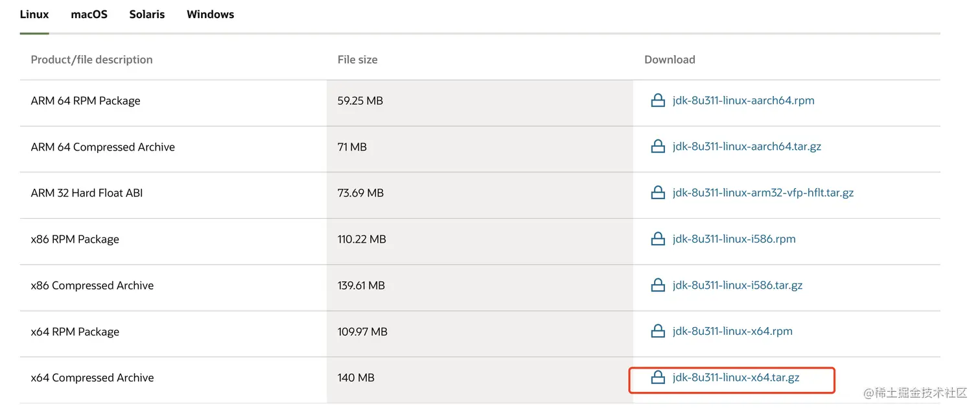Screen dimensions: 980x412
Task: Click the 'Download' column header
Action: 670,59
